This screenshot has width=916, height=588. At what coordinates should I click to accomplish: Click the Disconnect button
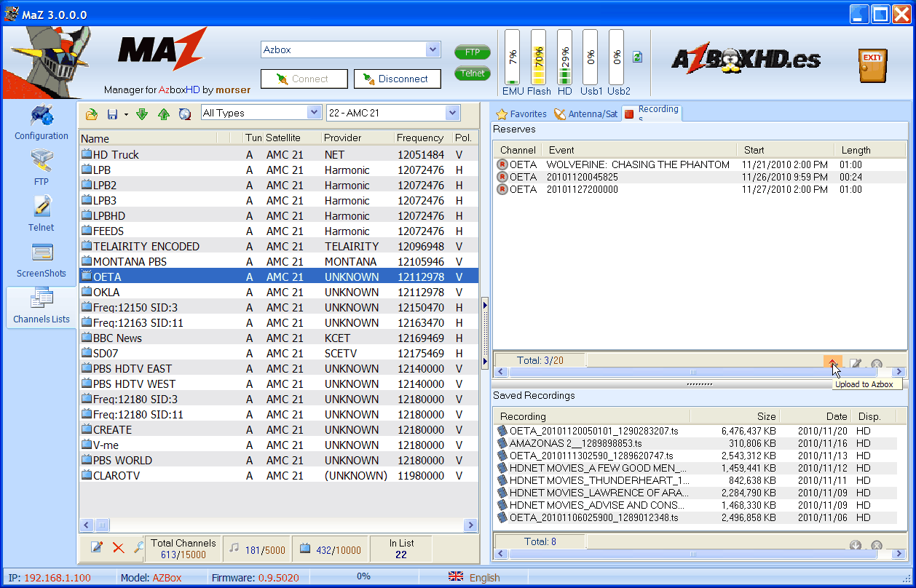(398, 79)
